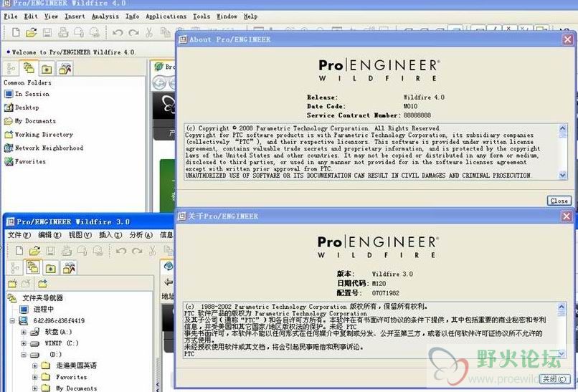Select Network Neighborhood in Common Folders
578x392 pixels.
click(x=44, y=148)
